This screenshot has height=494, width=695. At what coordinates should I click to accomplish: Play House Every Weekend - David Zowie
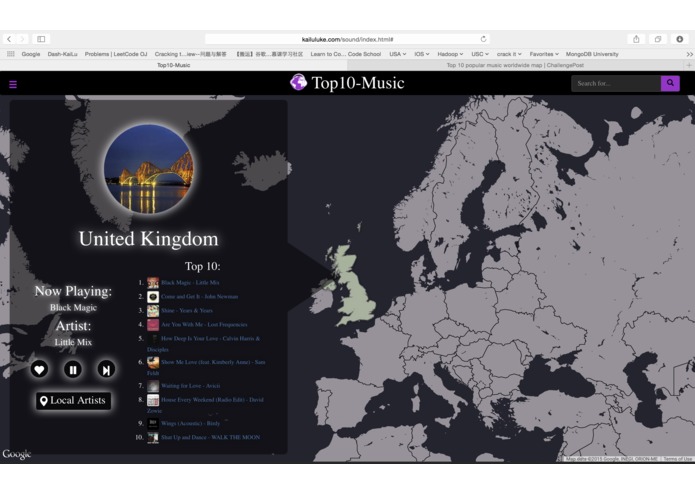(205, 405)
